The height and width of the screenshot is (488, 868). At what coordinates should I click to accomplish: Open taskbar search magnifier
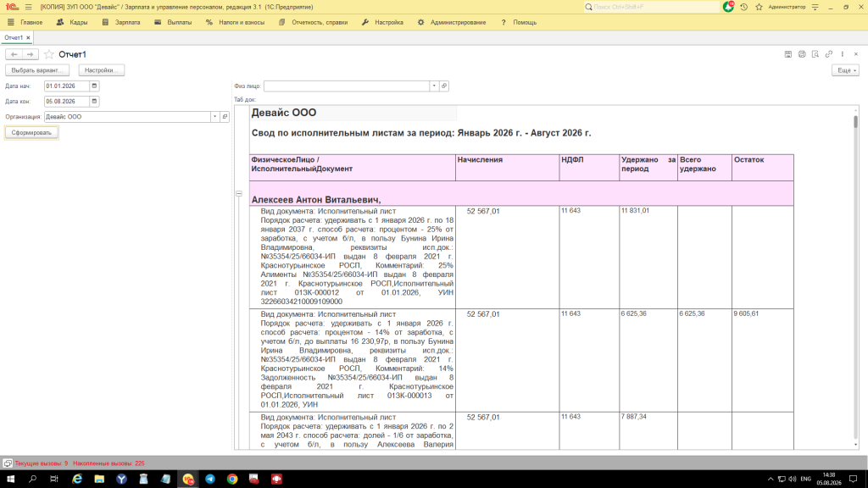[x=33, y=480]
